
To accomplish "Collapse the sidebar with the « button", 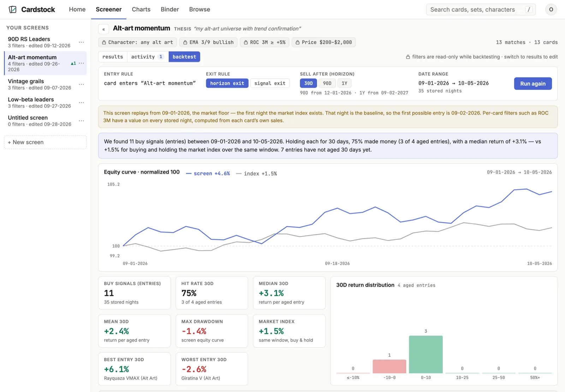I will pyautogui.click(x=103, y=29).
